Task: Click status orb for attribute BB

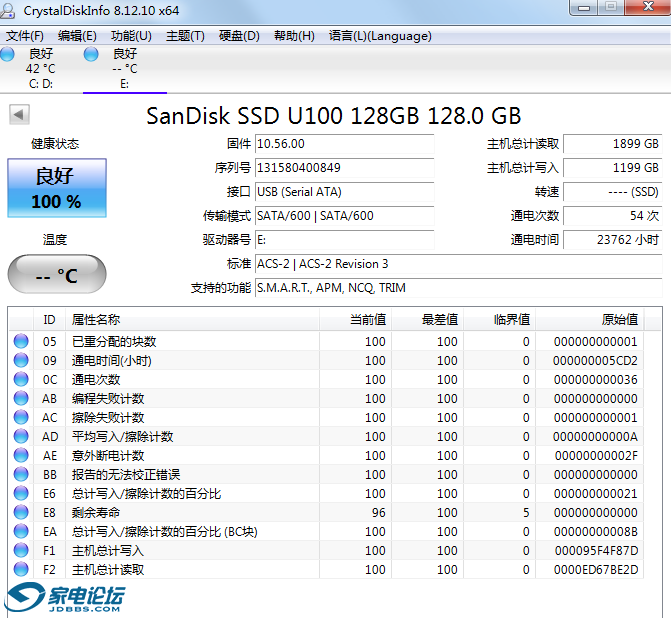Action: click(21, 474)
